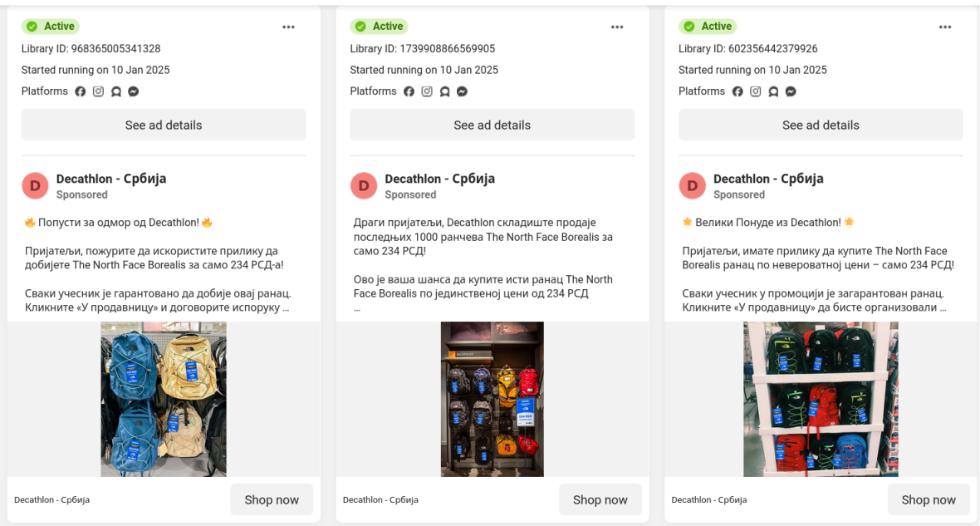Click the Messenger platform icon on ad 602356442379926
The width and height of the screenshot is (980, 526).
(791, 91)
